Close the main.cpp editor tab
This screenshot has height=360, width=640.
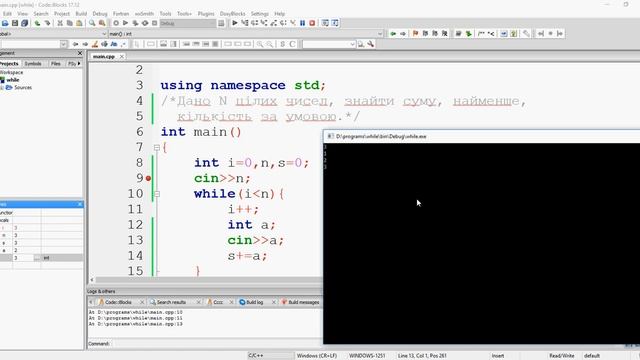[122, 57]
